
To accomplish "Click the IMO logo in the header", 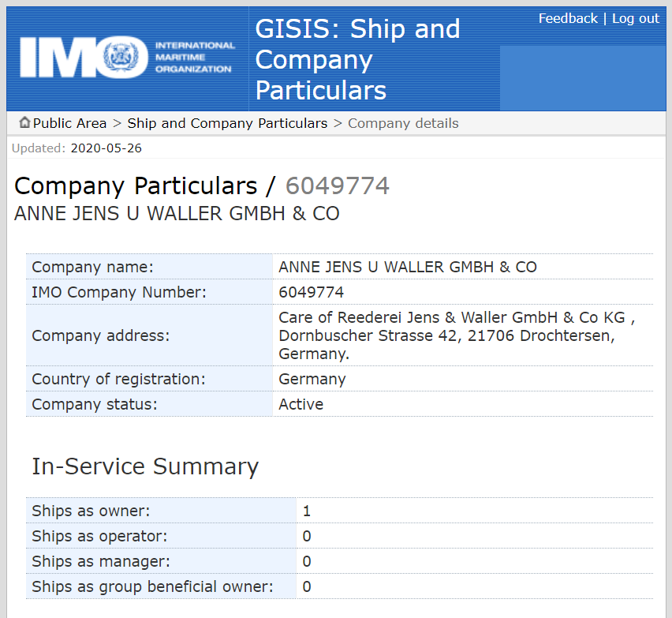I will (x=83, y=58).
